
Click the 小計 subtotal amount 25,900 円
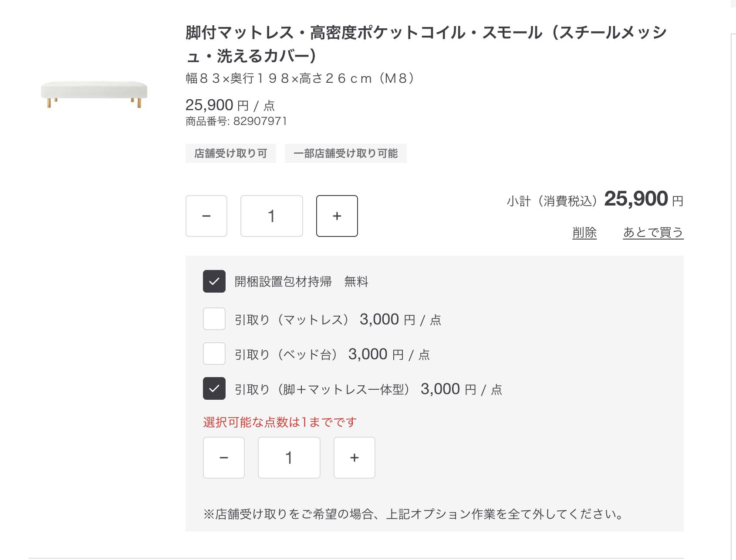coord(643,199)
